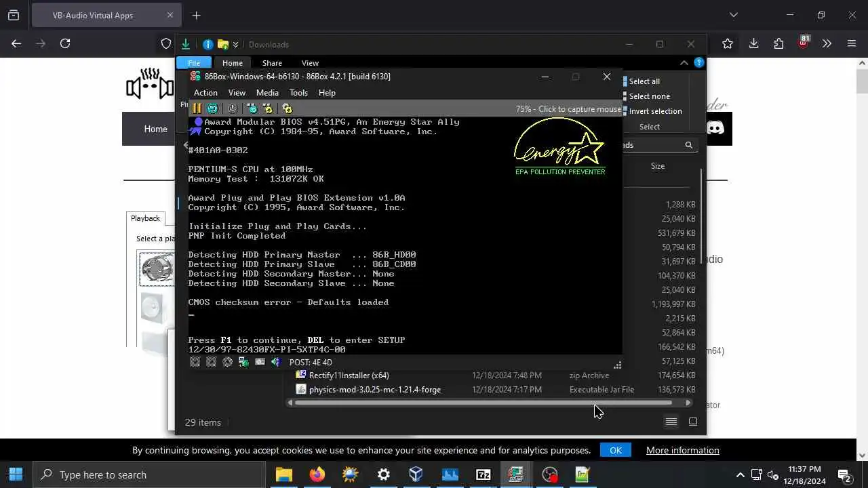Switch Explorer to details view icon
Screen dimensions: 868x488
tap(671, 422)
